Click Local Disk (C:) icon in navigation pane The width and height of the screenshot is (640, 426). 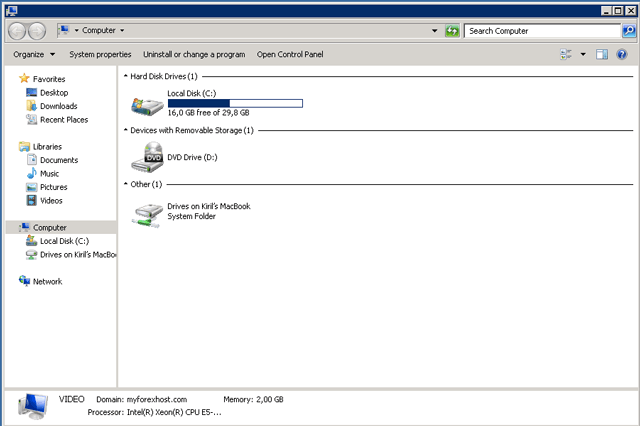[x=31, y=241]
